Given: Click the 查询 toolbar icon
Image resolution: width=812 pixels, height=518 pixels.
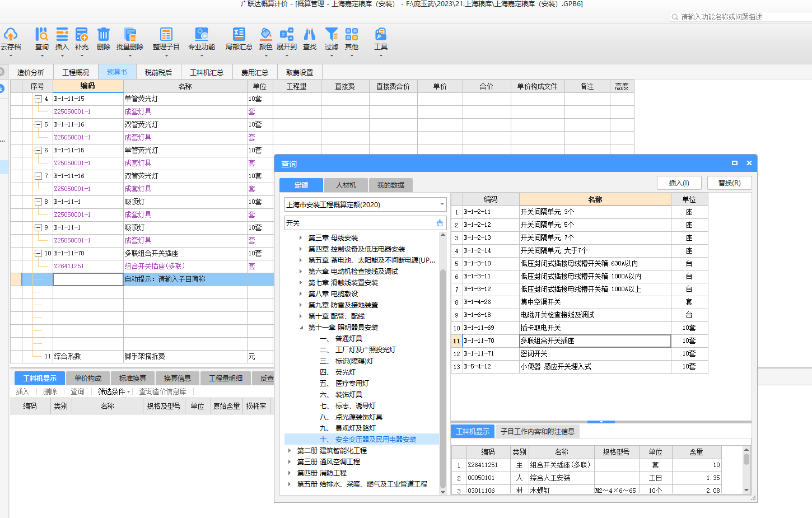Looking at the screenshot, I should (x=41, y=39).
